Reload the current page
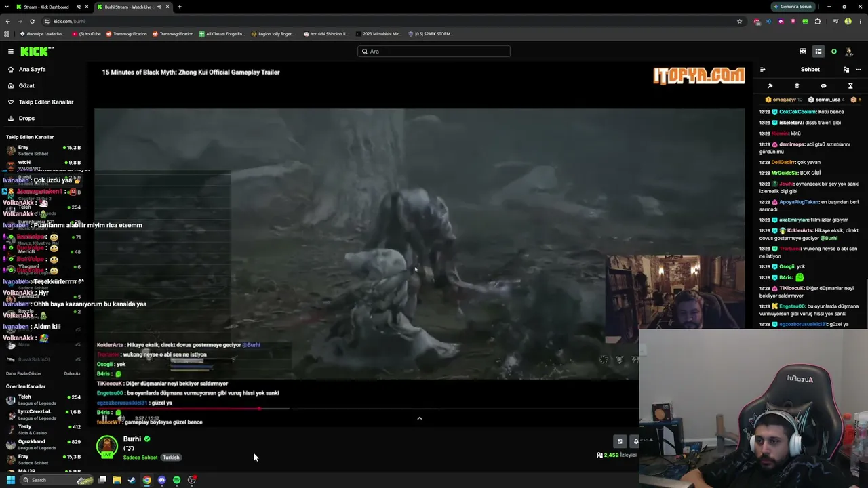Image resolution: width=868 pixels, height=488 pixels. tap(32, 21)
